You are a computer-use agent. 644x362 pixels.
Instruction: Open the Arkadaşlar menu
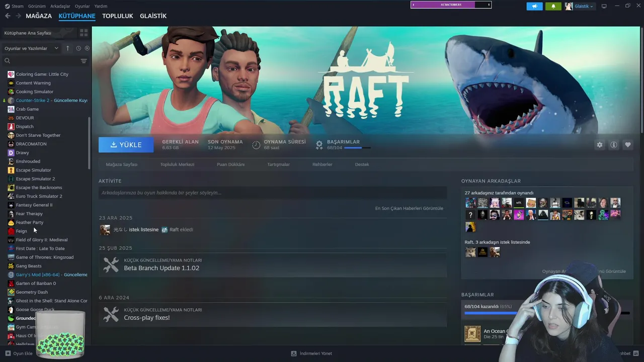[x=60, y=6]
